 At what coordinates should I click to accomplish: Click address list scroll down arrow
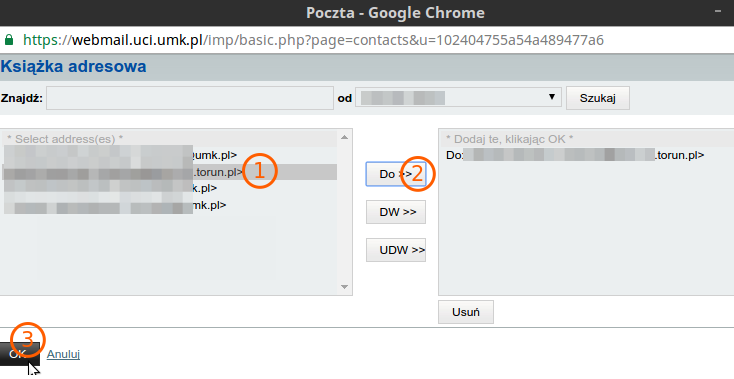coord(345,287)
